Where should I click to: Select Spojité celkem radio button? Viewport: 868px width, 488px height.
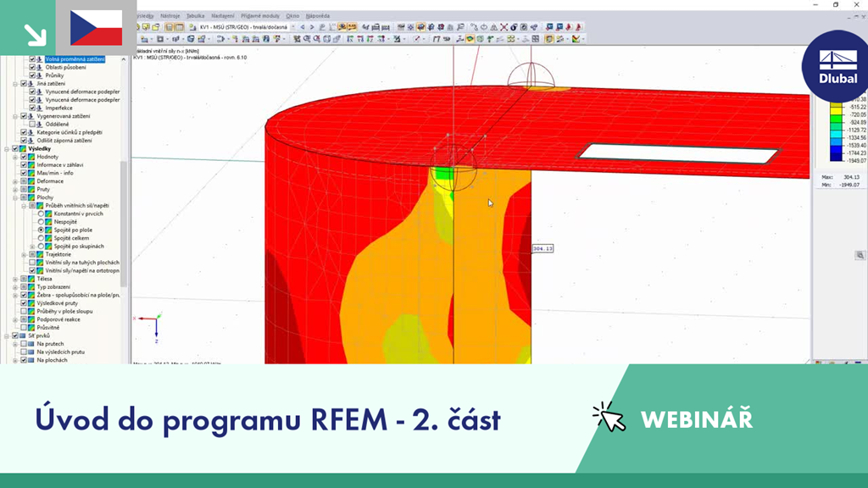[41, 238]
